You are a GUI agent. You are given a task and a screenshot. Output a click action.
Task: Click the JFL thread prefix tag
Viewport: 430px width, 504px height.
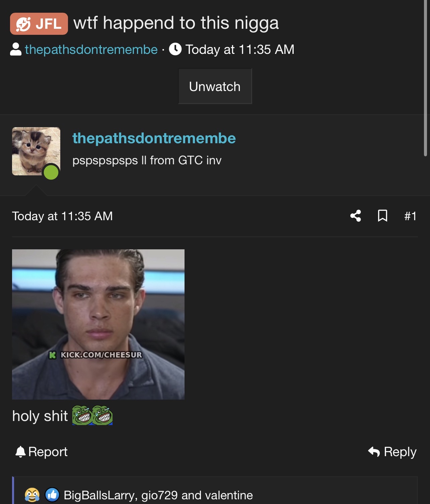click(x=39, y=24)
